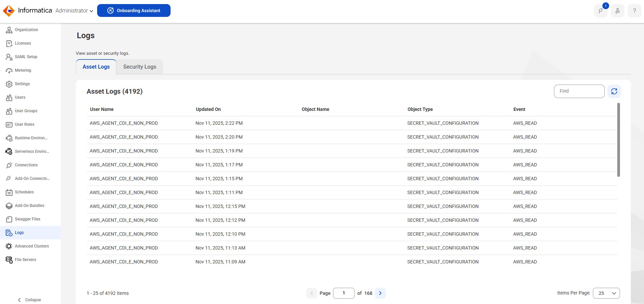Select Licenses menu label
This screenshot has height=304, width=644.
[23, 43]
